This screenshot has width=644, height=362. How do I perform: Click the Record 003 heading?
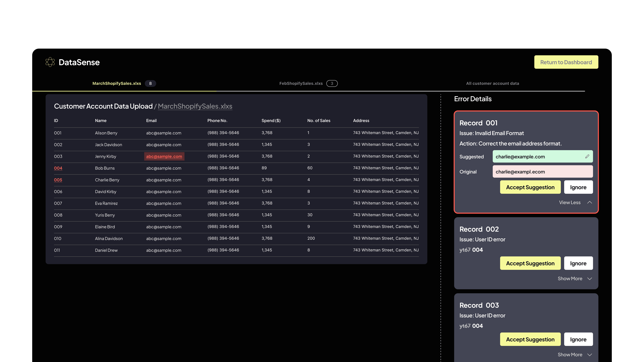479,305
